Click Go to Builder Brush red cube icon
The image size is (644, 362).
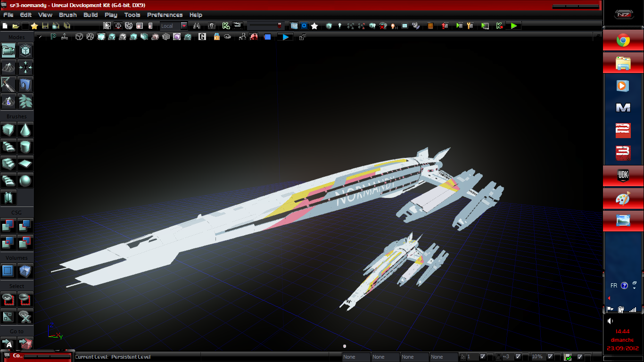(25, 344)
